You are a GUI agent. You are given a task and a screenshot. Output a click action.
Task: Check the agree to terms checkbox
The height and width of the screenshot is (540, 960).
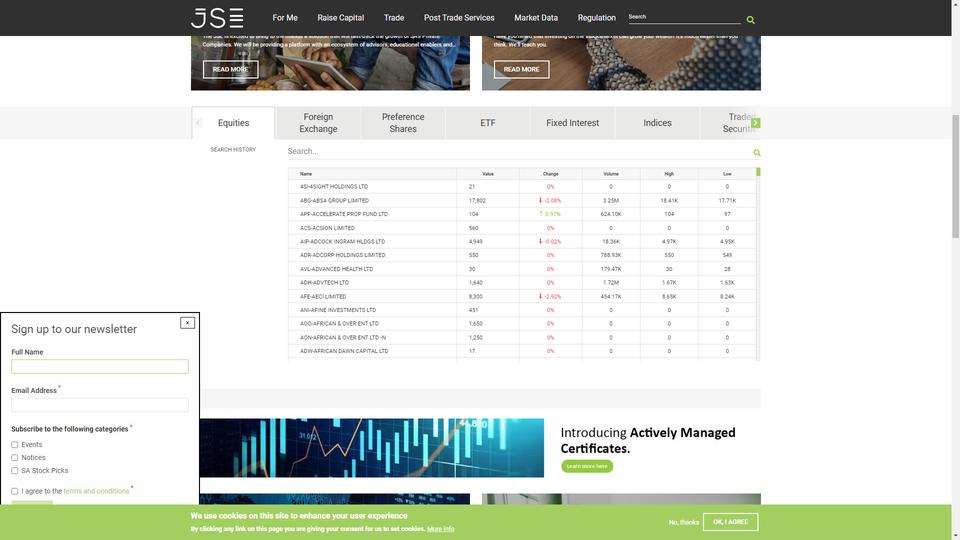[x=15, y=491]
